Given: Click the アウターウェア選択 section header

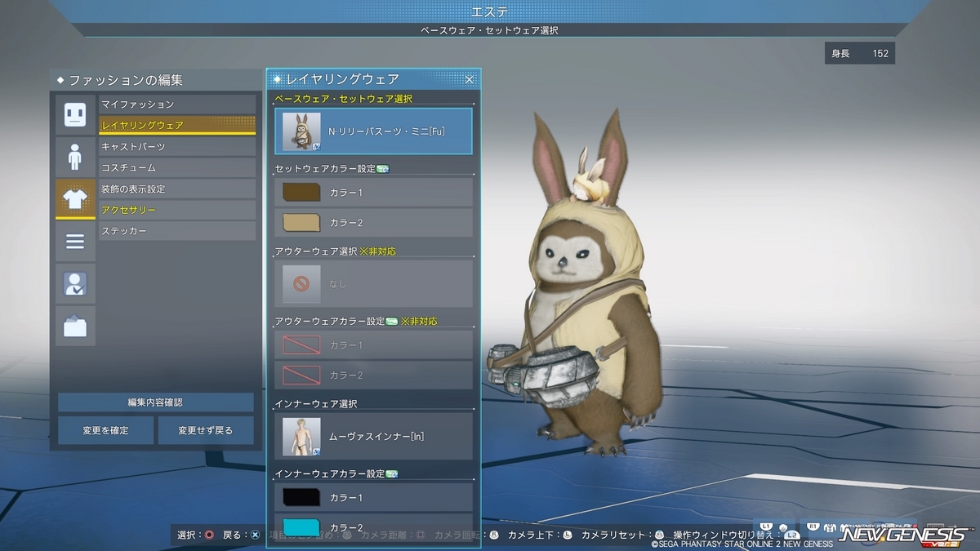Looking at the screenshot, I should tap(316, 251).
